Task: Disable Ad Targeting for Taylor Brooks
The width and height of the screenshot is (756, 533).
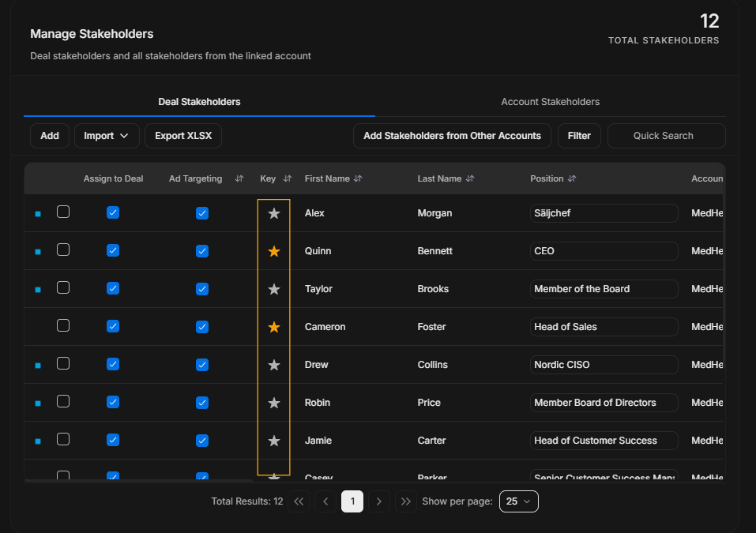Action: (202, 289)
